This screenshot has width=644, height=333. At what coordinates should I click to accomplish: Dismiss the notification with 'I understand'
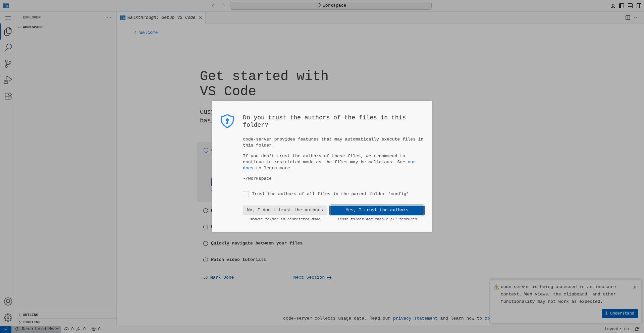pyautogui.click(x=620, y=313)
